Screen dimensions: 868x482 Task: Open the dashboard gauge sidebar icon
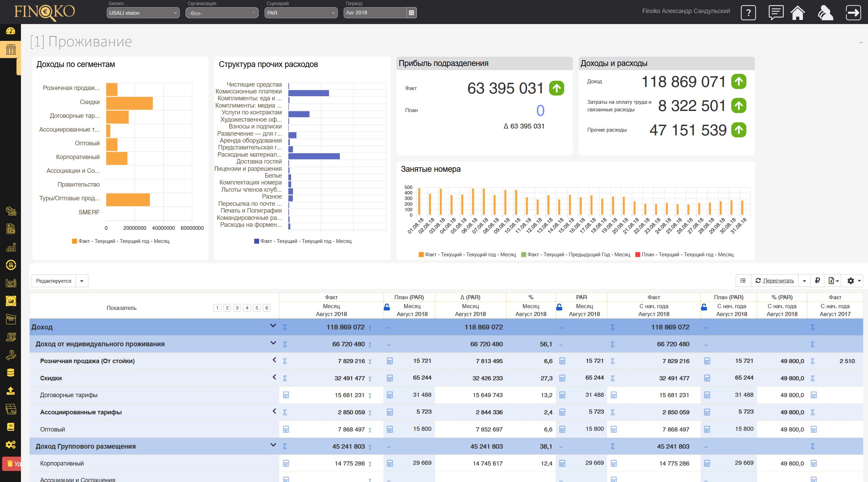(11, 31)
